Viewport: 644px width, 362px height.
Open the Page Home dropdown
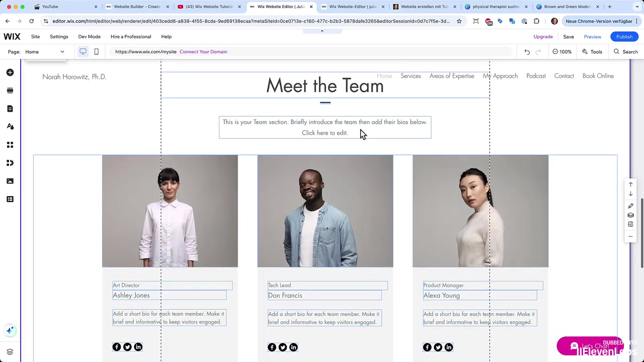tap(45, 52)
